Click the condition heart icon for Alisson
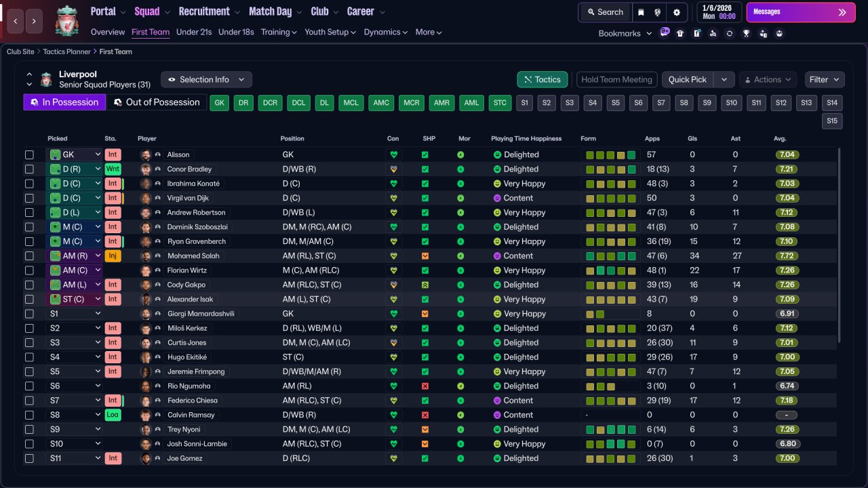 (393, 155)
